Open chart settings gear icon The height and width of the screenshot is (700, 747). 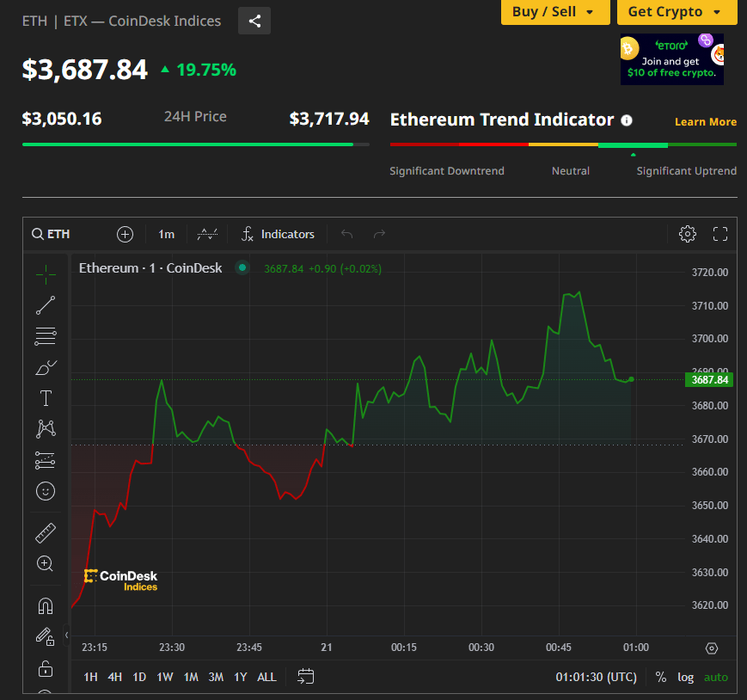[x=687, y=234]
